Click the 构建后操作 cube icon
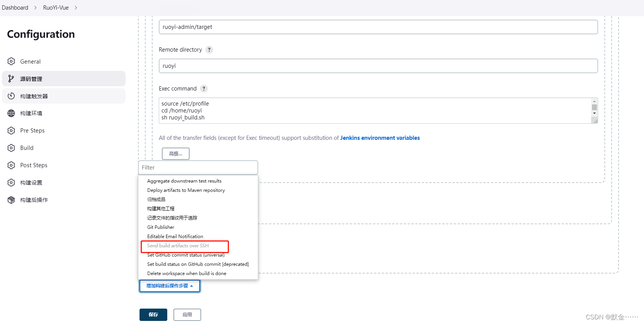The width and height of the screenshot is (644, 324). coord(11,200)
